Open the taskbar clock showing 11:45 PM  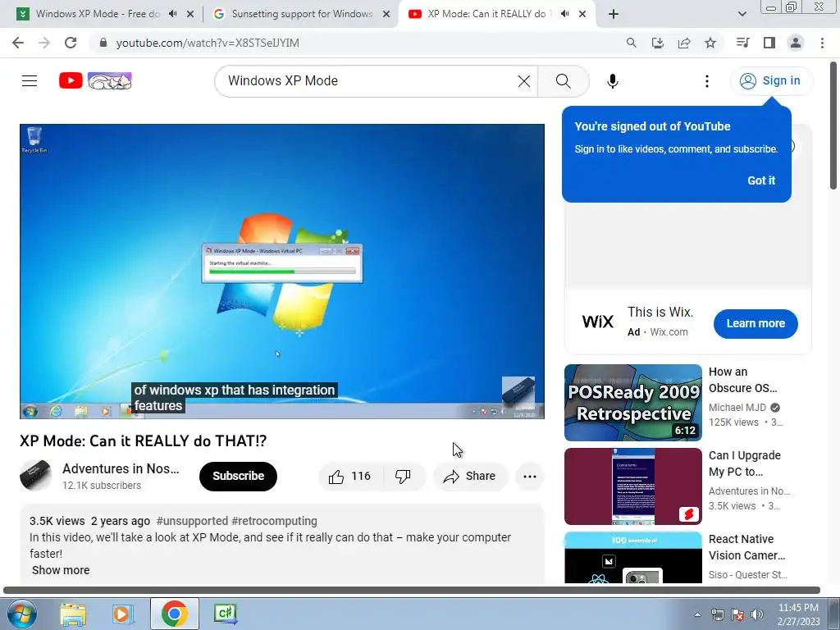tap(798, 614)
